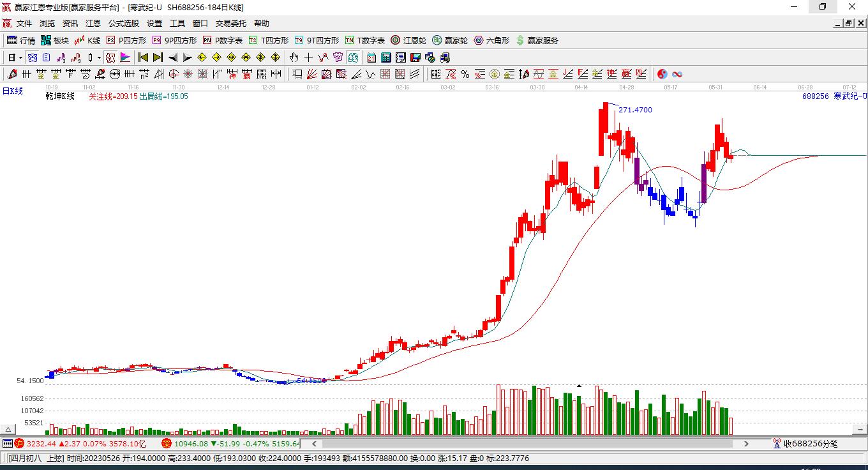Step chart right with black arrow
Screen dimensions: 868x470
coord(187,57)
